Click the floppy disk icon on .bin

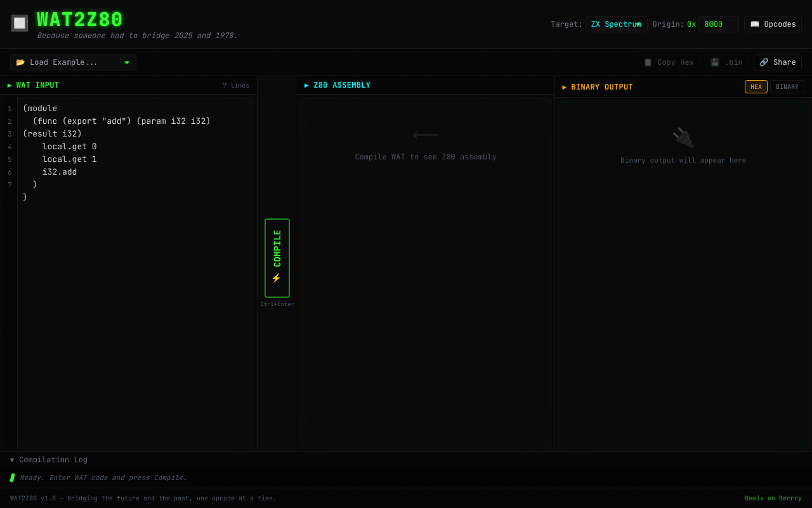coord(715,62)
